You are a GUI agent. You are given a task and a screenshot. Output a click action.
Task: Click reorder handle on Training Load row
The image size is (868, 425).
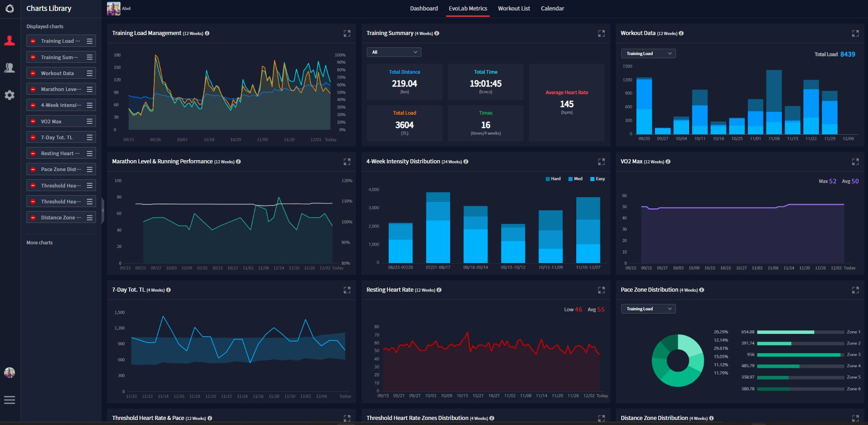[90, 41]
